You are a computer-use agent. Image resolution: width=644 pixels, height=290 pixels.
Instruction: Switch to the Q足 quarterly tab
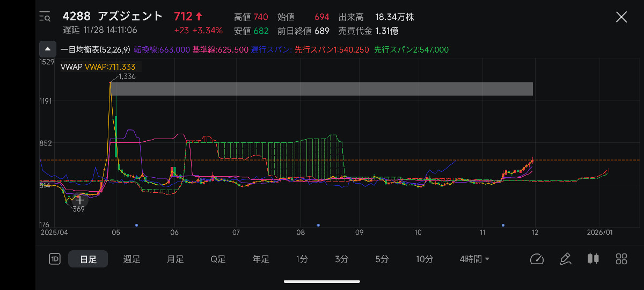pos(218,259)
